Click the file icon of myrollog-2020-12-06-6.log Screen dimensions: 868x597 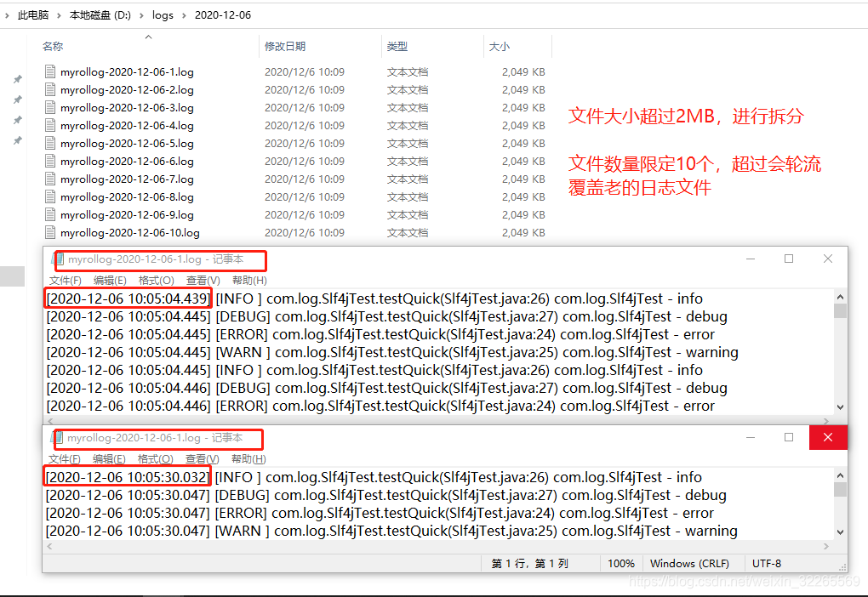[x=50, y=161]
